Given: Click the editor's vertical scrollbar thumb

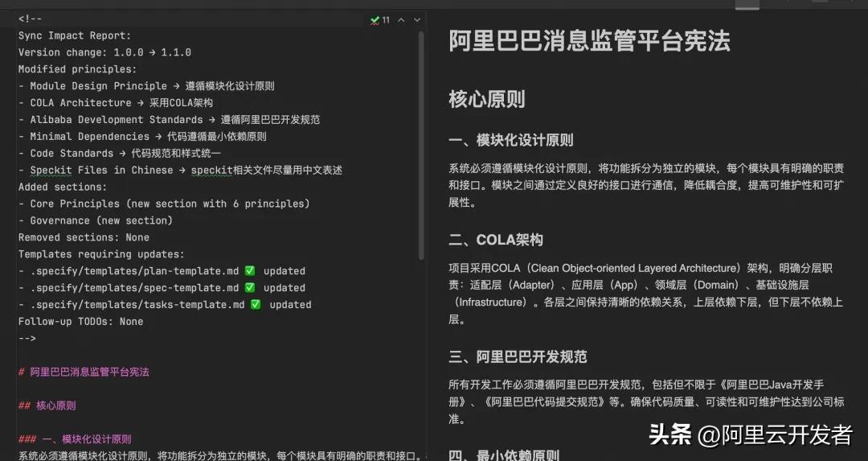Looking at the screenshot, I should 421,145.
